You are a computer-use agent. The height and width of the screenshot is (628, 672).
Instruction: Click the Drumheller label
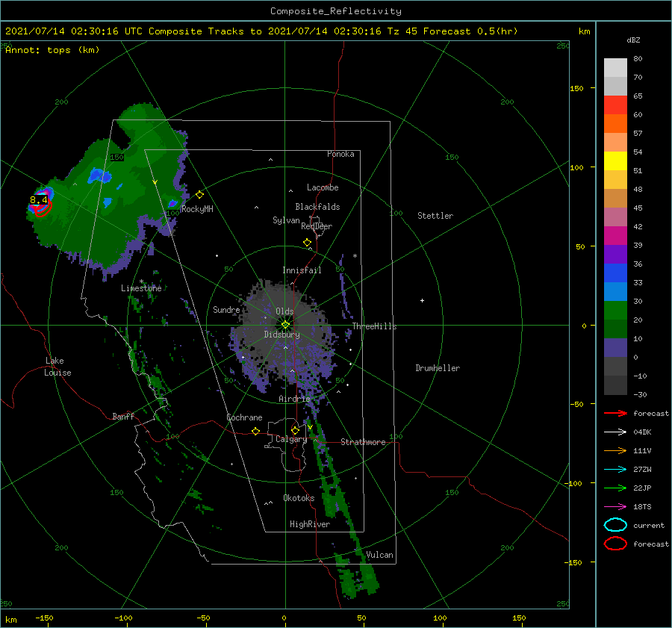(438, 368)
